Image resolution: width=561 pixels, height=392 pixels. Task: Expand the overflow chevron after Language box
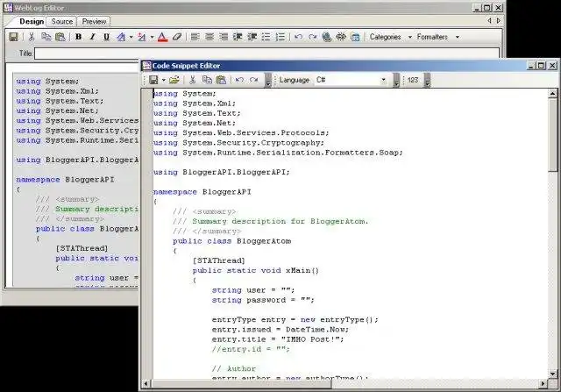(x=396, y=80)
